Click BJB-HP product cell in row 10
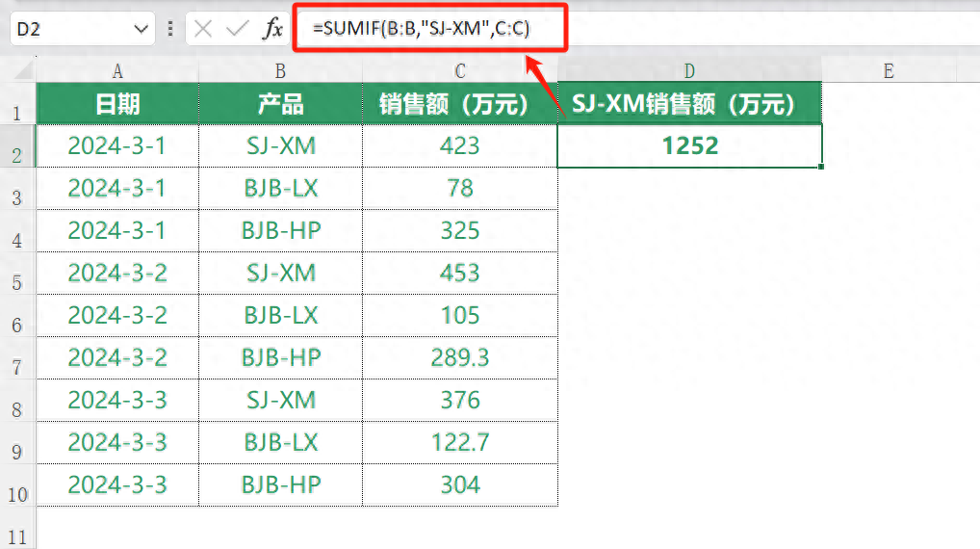Screen dimensions: 980x549 click(x=281, y=485)
